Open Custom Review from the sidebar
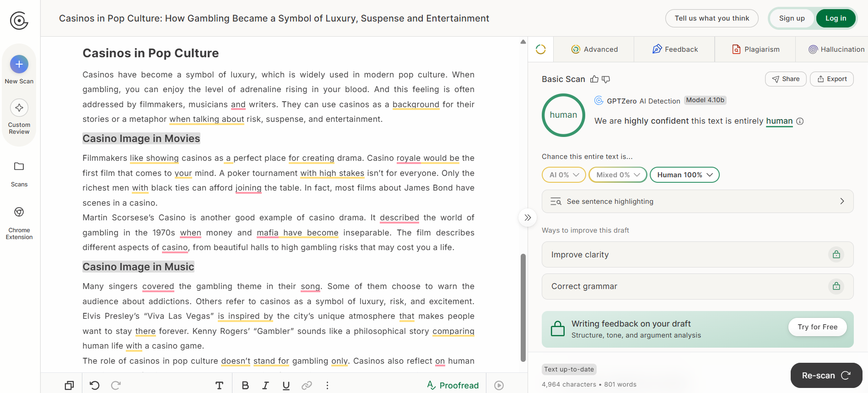This screenshot has height=393, width=868. [19, 108]
